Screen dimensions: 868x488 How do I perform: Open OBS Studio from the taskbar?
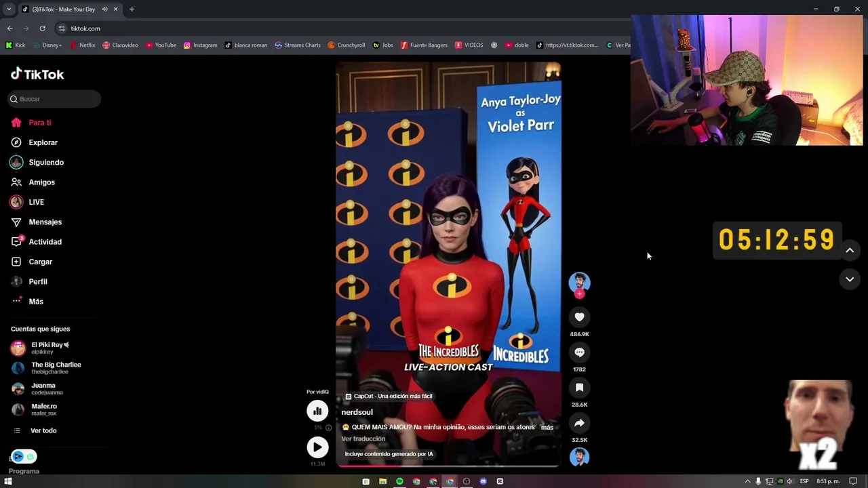[x=466, y=481]
